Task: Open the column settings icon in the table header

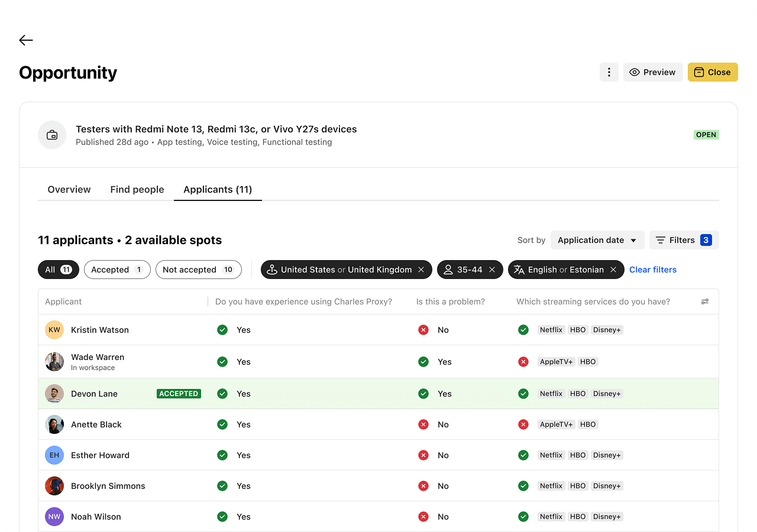Action: [x=705, y=301]
